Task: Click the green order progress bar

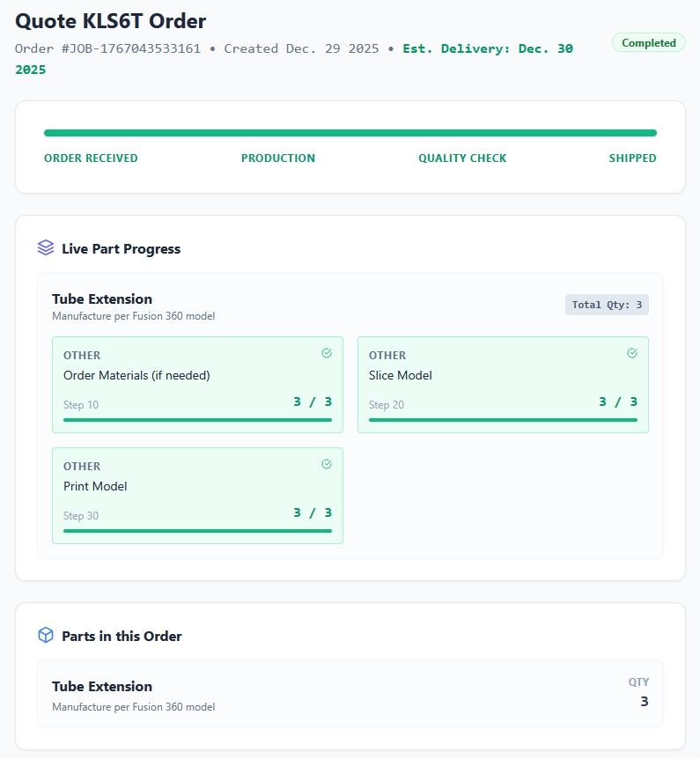Action: point(350,133)
